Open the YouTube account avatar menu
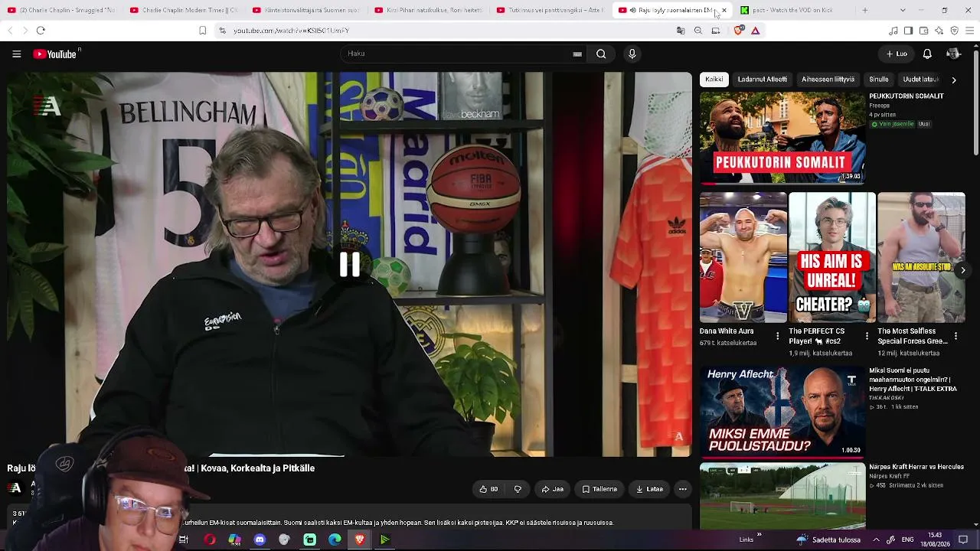 [953, 54]
